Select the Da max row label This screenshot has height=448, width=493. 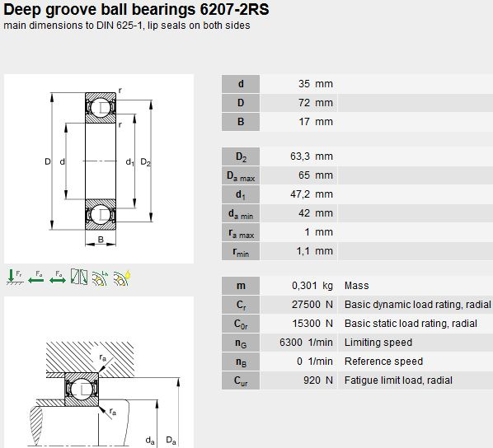241,175
